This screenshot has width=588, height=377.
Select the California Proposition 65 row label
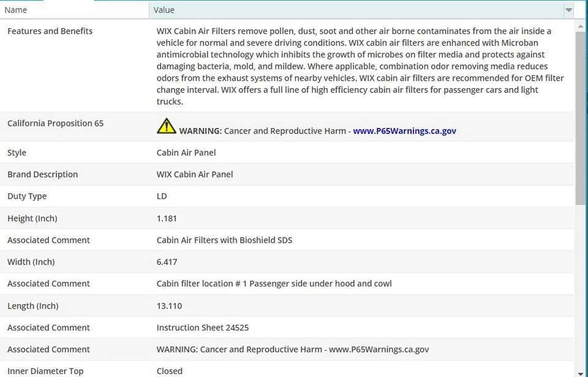56,123
